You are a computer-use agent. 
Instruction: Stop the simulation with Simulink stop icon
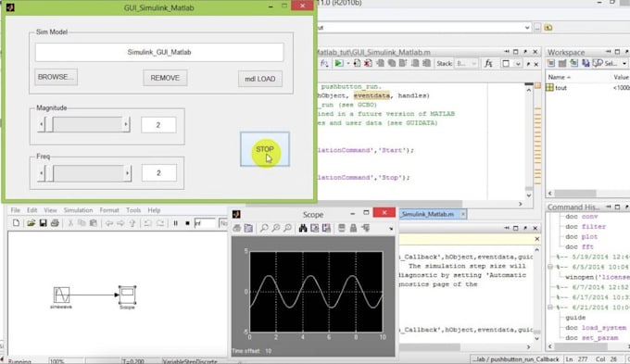(x=187, y=223)
